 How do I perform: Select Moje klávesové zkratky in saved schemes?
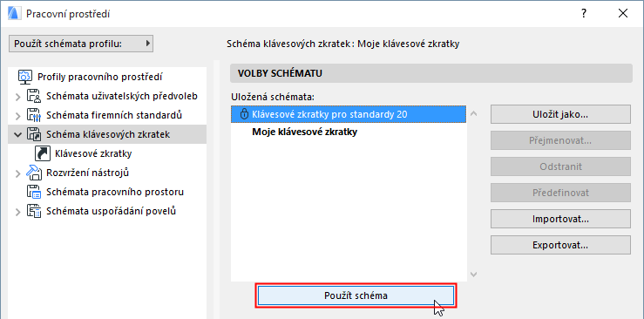(305, 132)
